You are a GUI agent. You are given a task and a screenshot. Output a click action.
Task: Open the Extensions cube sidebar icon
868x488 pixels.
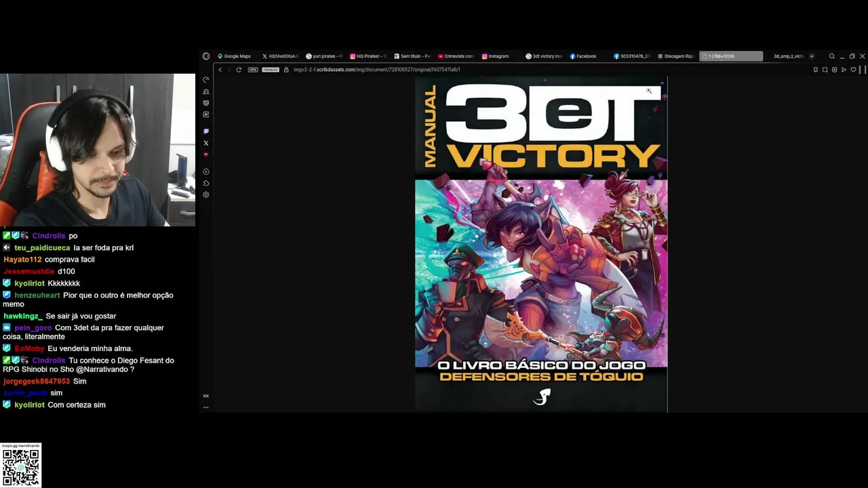click(206, 183)
